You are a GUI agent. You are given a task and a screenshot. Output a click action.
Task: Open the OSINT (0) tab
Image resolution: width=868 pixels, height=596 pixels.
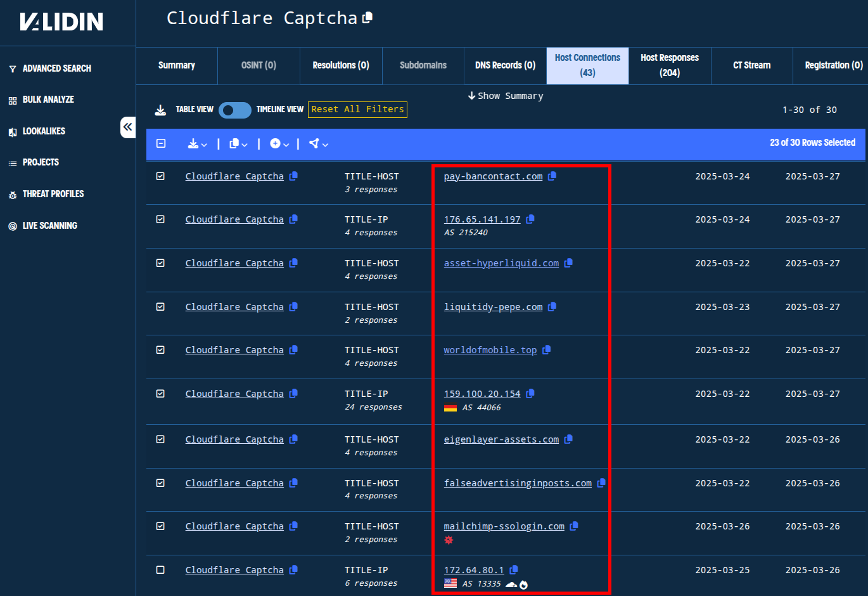point(258,65)
